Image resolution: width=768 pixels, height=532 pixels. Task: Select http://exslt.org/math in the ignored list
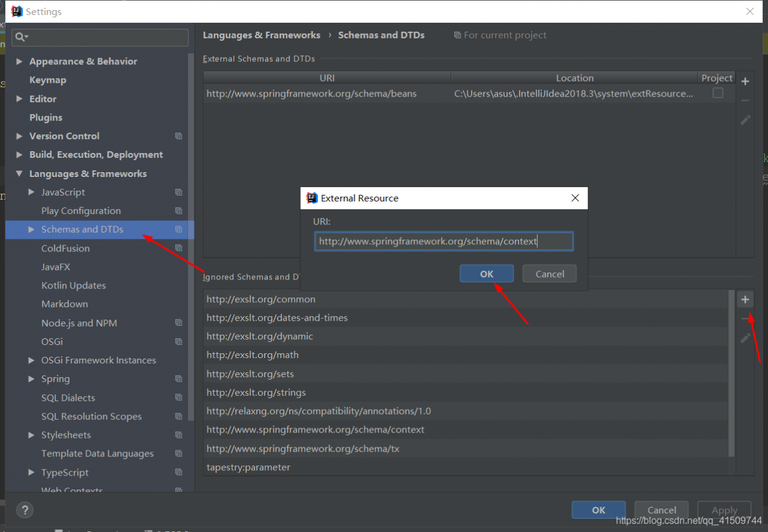coord(466,355)
